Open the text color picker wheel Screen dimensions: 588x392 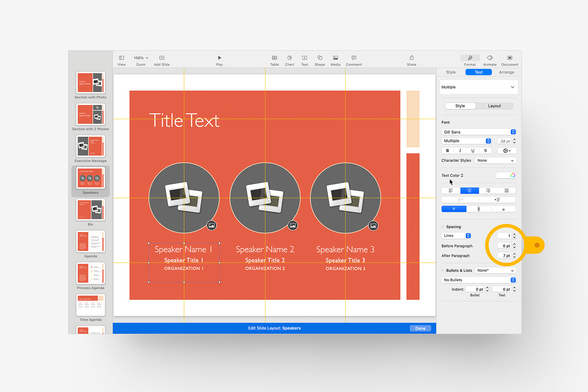pyautogui.click(x=512, y=175)
